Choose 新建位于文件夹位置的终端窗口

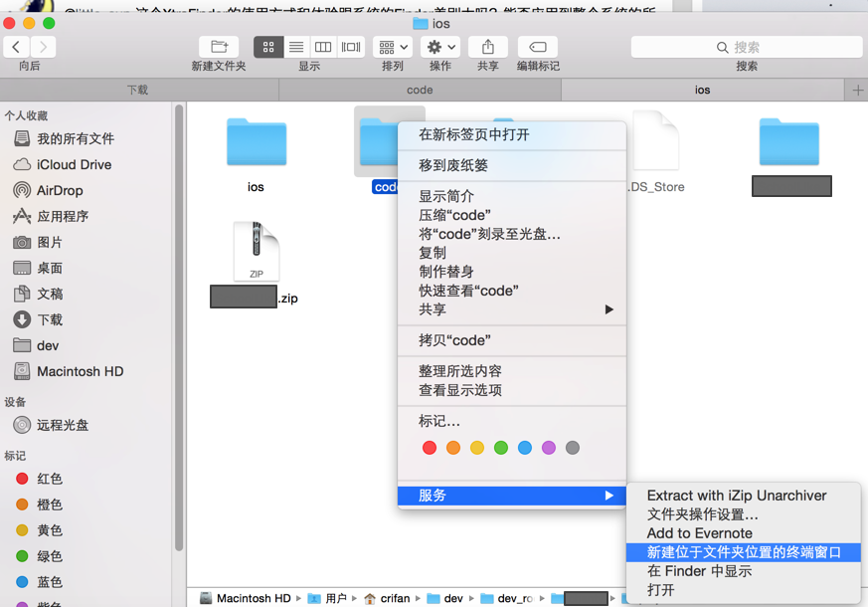[x=744, y=552]
